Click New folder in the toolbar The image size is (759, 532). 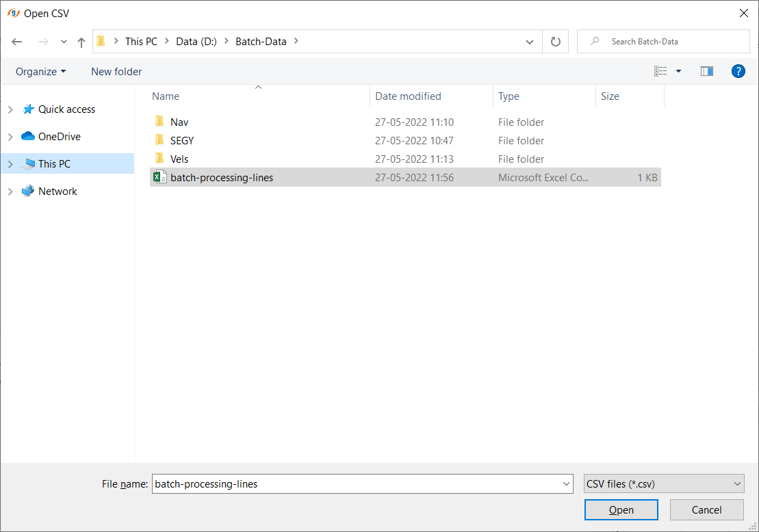pos(116,72)
